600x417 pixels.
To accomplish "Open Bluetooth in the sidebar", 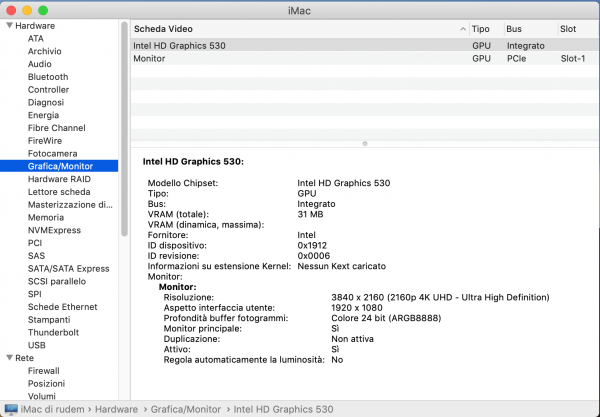I will pyautogui.click(x=48, y=77).
